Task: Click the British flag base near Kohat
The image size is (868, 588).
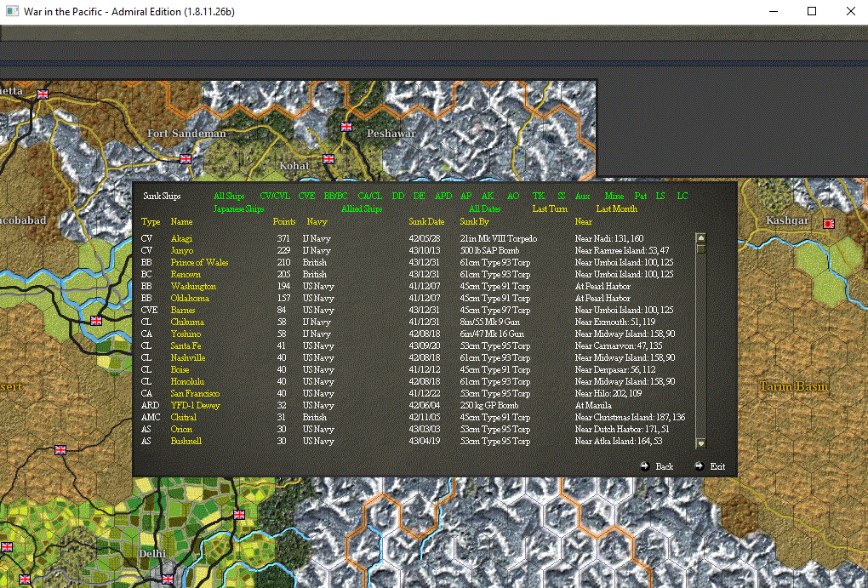Action: pyautogui.click(x=328, y=159)
